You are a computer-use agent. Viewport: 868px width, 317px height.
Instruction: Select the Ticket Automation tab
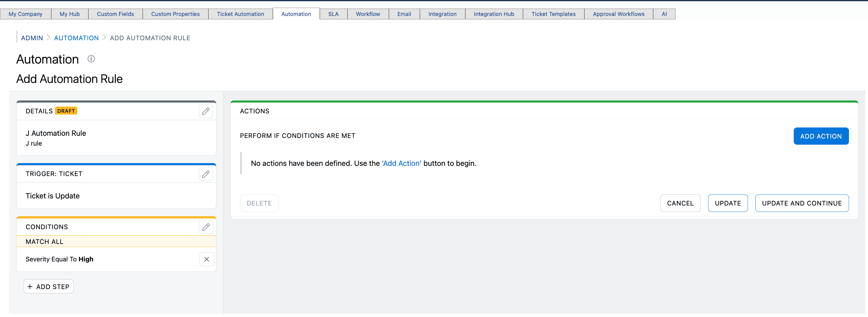point(240,14)
